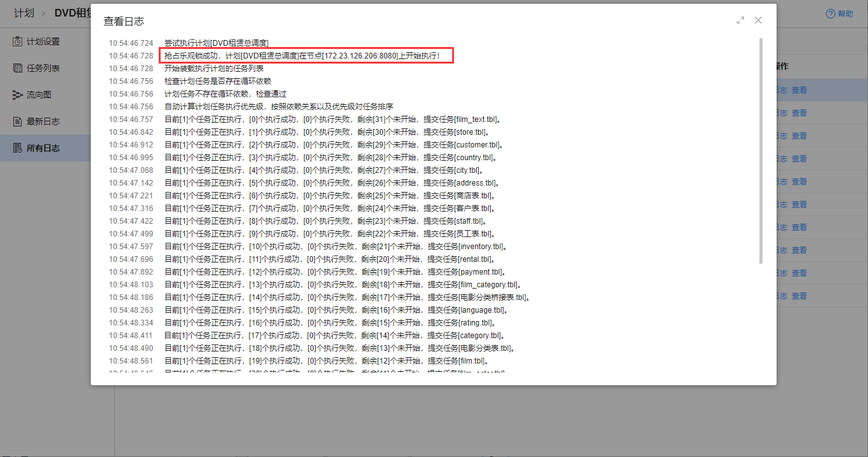868x457 pixels.
Task: Select log line submitting task 员工表.tbl
Action: coord(330,234)
